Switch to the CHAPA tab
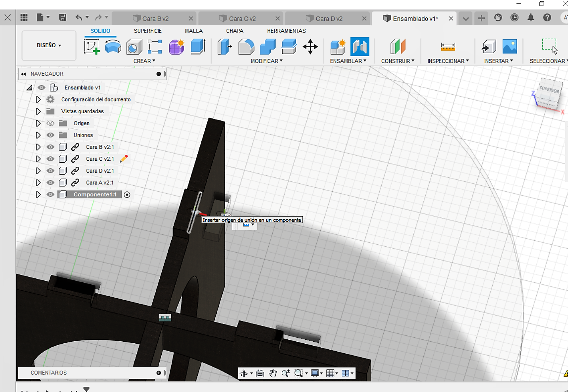The width and height of the screenshot is (568, 392). pos(235,31)
